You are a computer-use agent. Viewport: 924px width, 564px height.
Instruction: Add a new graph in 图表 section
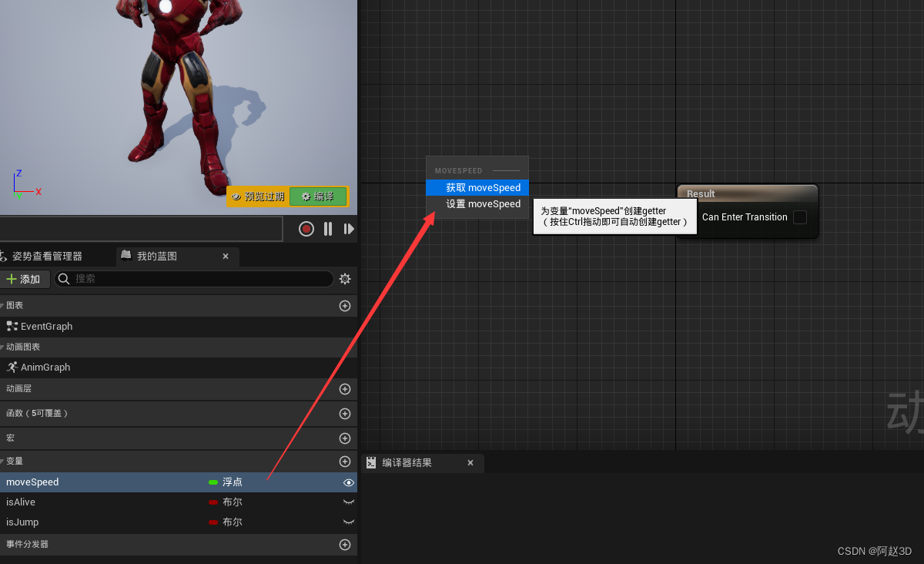click(x=345, y=306)
